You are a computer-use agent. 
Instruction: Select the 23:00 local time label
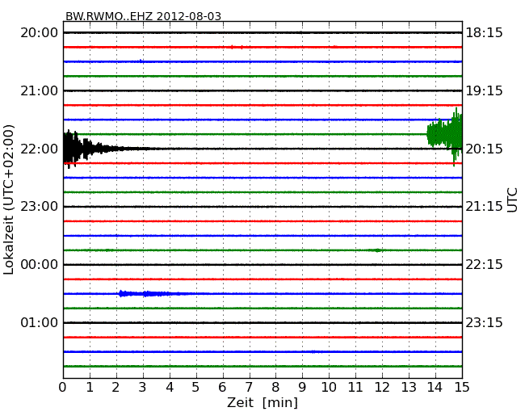pos(40,207)
